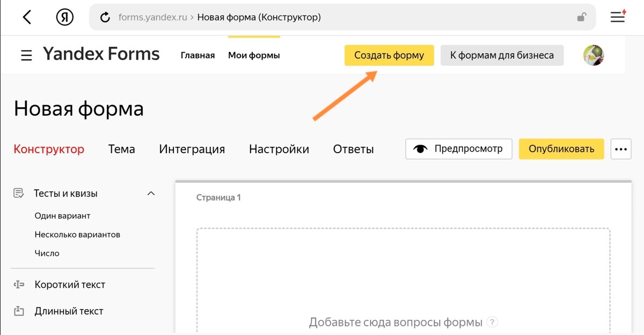The width and height of the screenshot is (644, 335).
Task: Switch to the Конструктор tab
Action: (49, 149)
